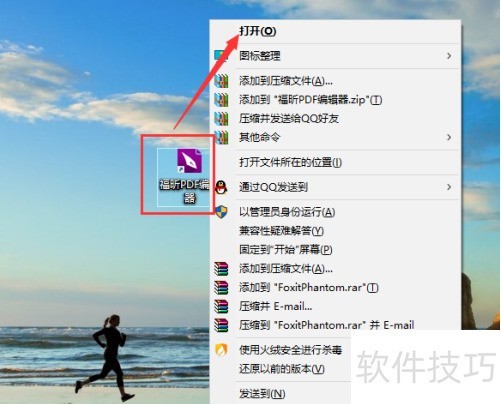Click the QQ penguin icon

pyautogui.click(x=221, y=187)
